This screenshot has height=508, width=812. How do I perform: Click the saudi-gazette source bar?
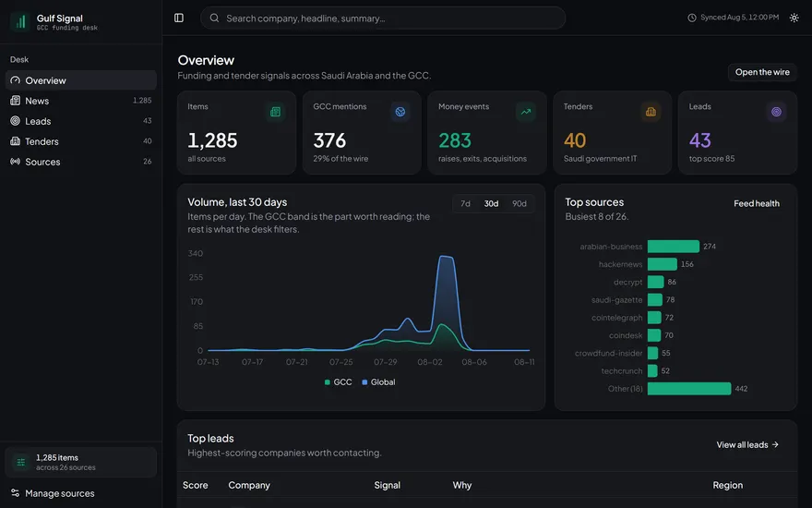(654, 299)
